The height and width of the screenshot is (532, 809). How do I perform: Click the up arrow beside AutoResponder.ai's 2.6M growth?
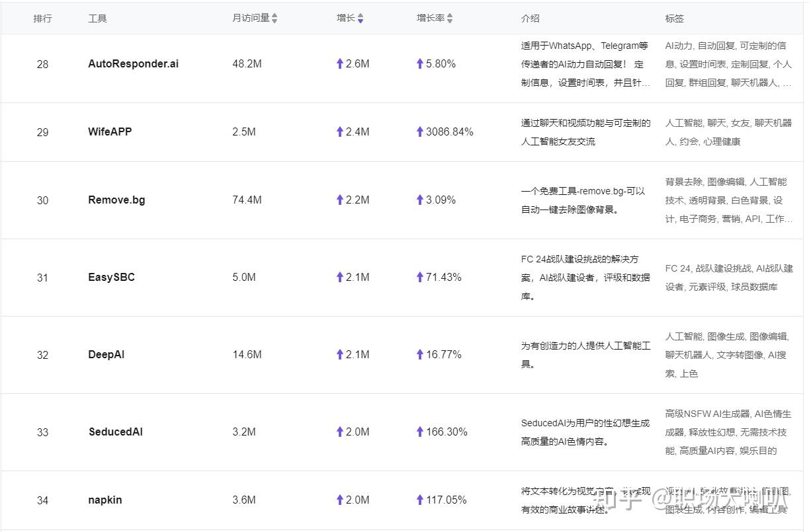(339, 63)
